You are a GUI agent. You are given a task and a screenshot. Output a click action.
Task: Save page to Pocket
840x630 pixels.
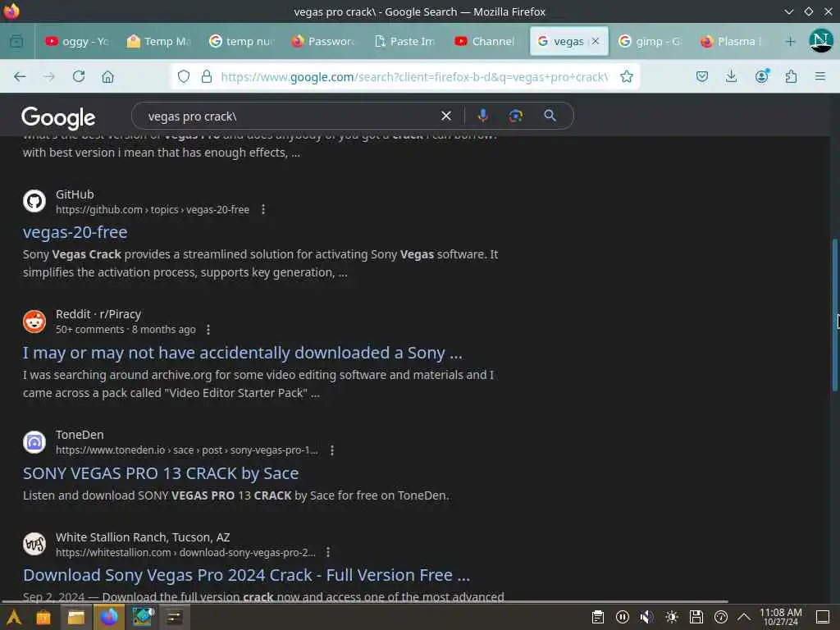click(x=702, y=76)
